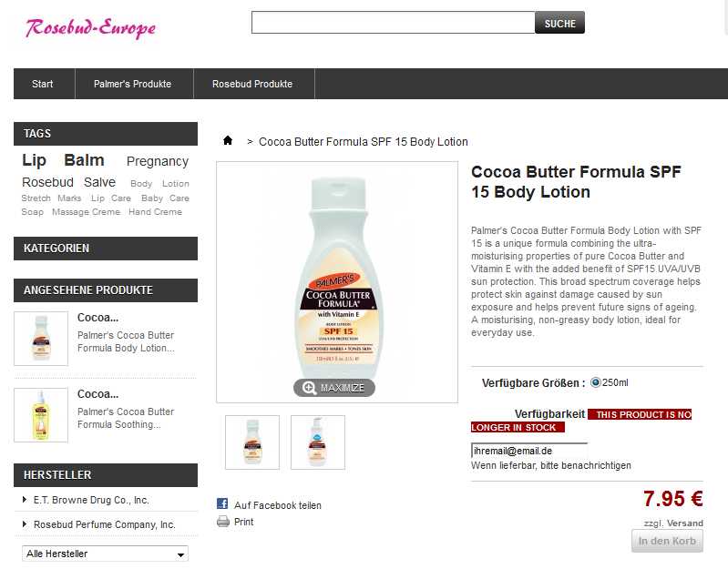The width and height of the screenshot is (728, 569).
Task: Click the search text field
Action: click(393, 23)
